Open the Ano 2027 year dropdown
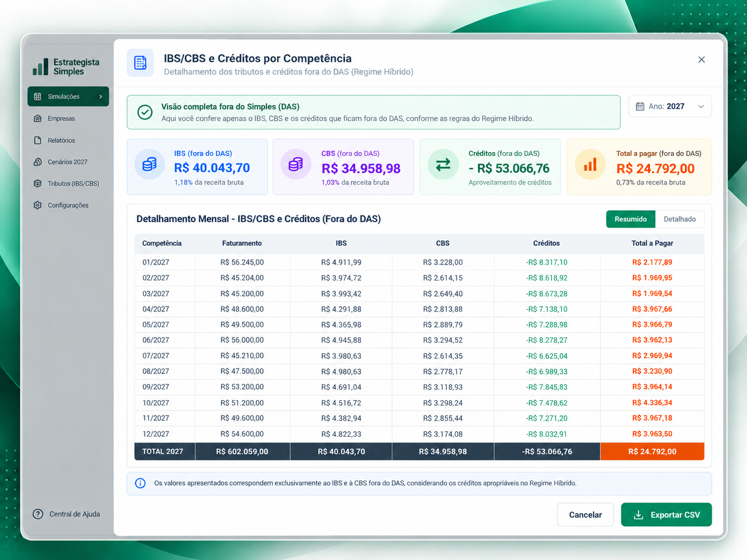 point(670,106)
